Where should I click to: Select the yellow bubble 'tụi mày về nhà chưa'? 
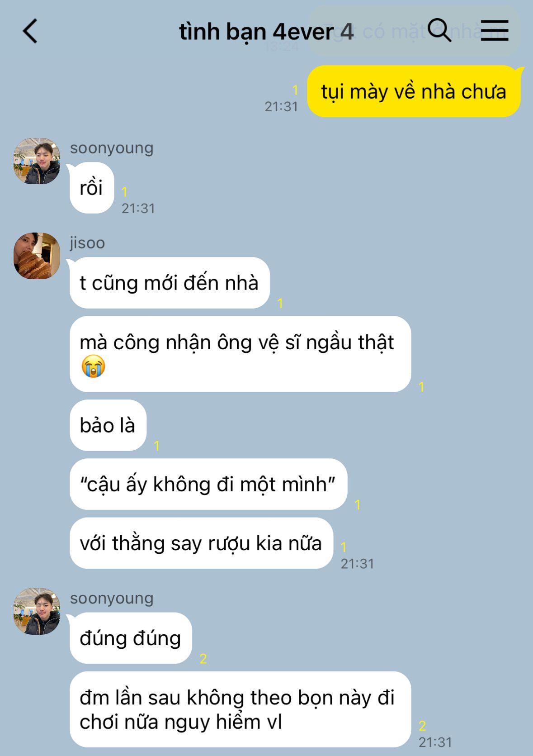(414, 91)
